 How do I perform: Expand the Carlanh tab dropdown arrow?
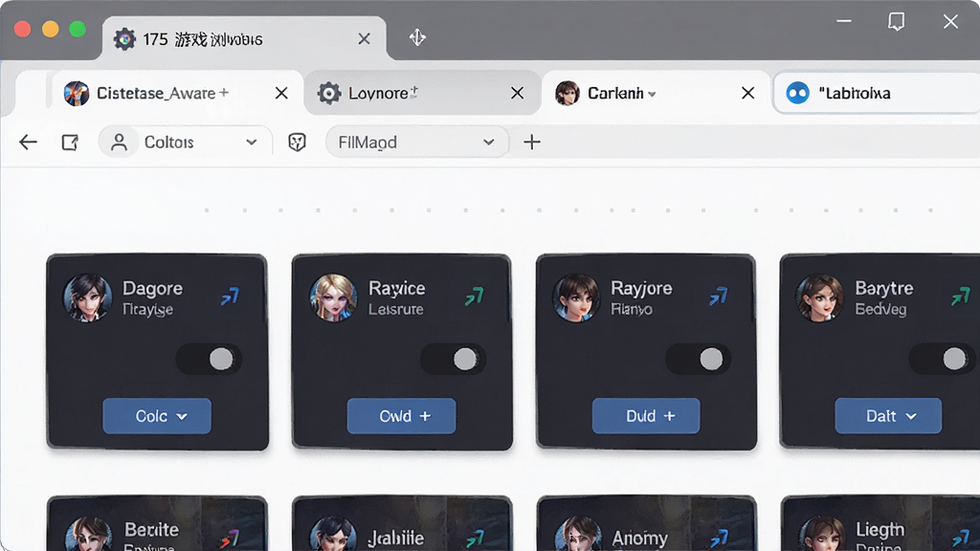point(652,95)
